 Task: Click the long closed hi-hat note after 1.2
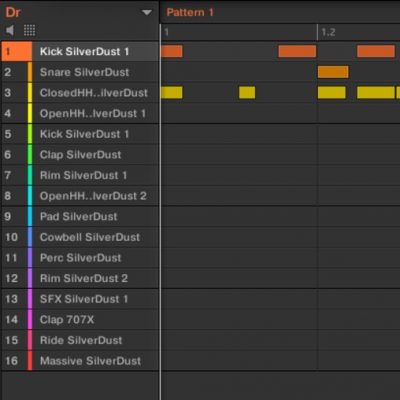pos(376,93)
